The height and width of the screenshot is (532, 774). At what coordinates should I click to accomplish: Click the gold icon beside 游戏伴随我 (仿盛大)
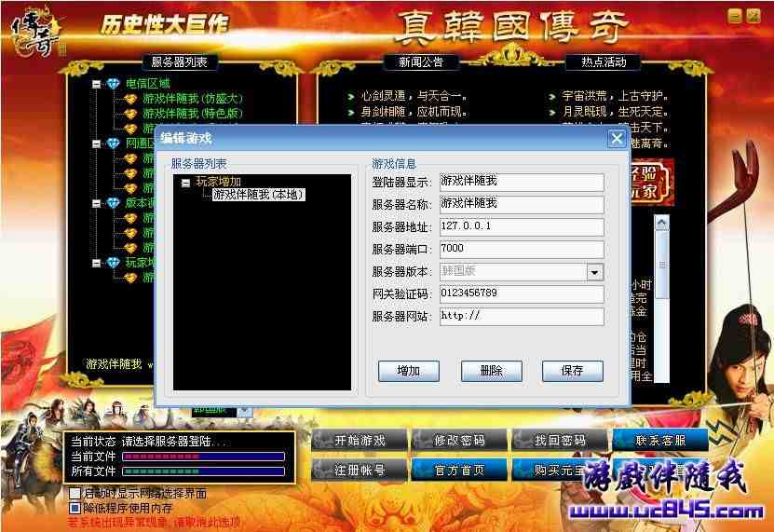coord(130,99)
